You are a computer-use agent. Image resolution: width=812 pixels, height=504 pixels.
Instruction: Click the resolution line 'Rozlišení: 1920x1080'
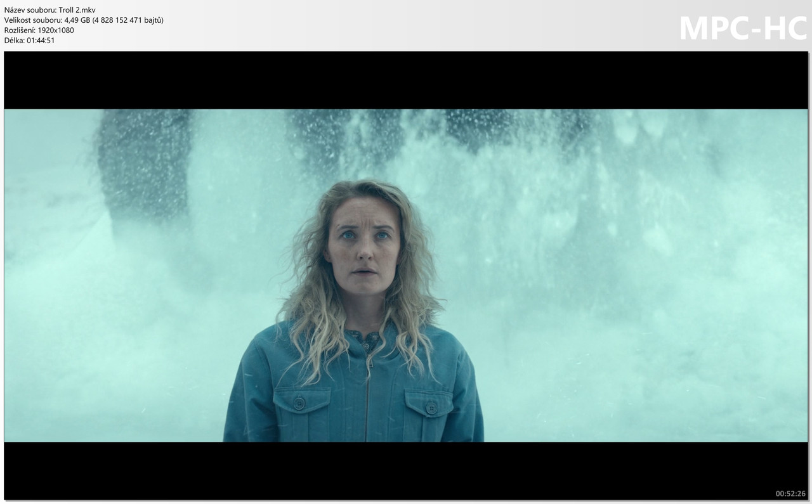click(x=39, y=30)
